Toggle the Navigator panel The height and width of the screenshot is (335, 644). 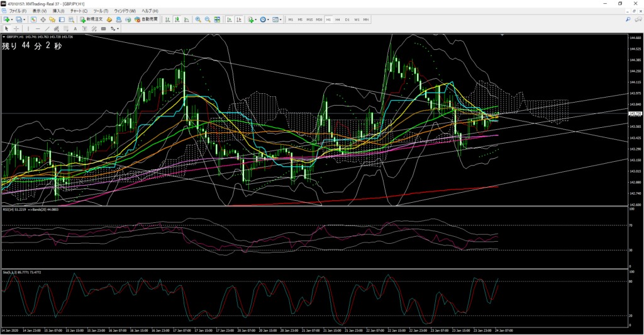[52, 20]
